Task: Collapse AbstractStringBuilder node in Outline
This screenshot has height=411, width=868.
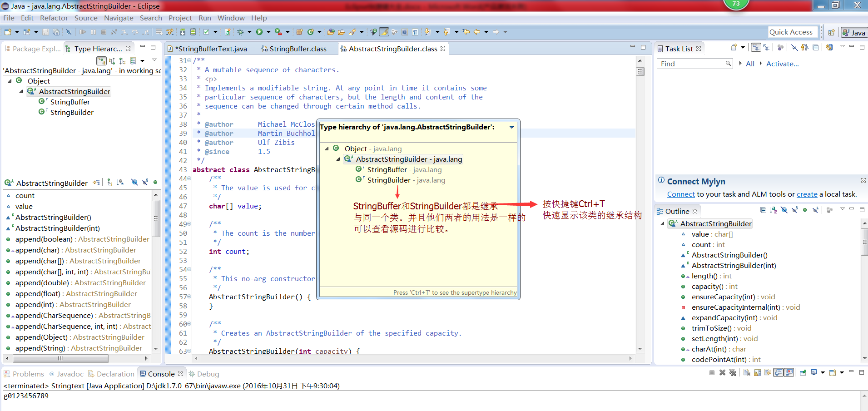Action: (662, 223)
